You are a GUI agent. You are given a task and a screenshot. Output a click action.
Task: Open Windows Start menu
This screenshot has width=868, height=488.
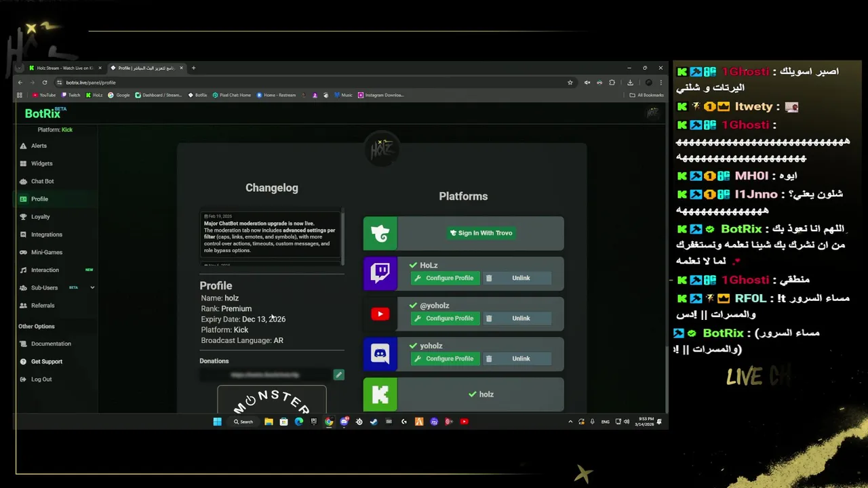(x=217, y=422)
